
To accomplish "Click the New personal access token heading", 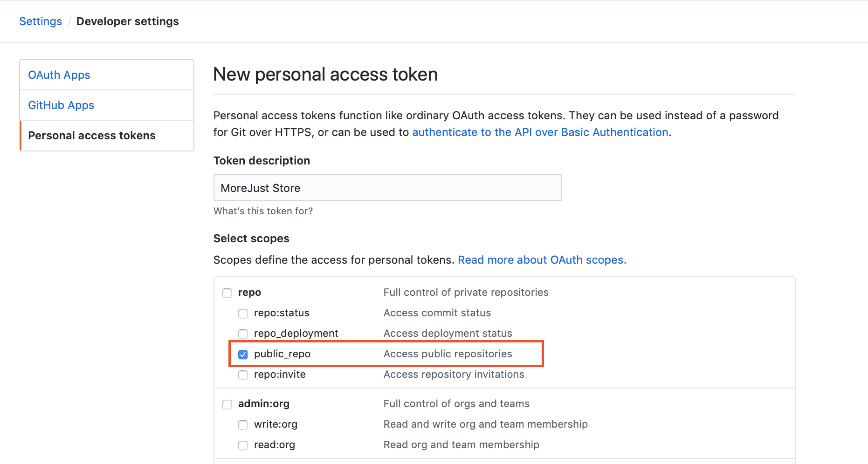I will click(x=325, y=75).
